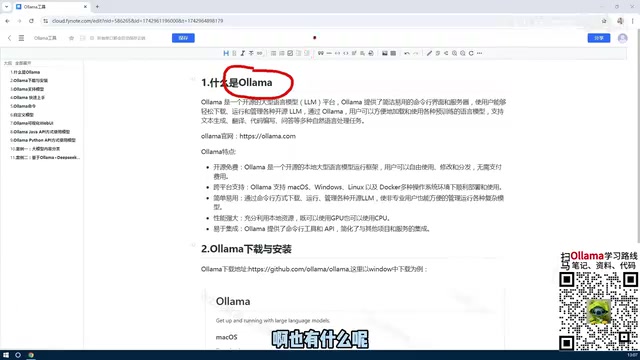Select outline item 2.Ollama下载与安装
The width and height of the screenshot is (640, 360).
click(x=29, y=80)
